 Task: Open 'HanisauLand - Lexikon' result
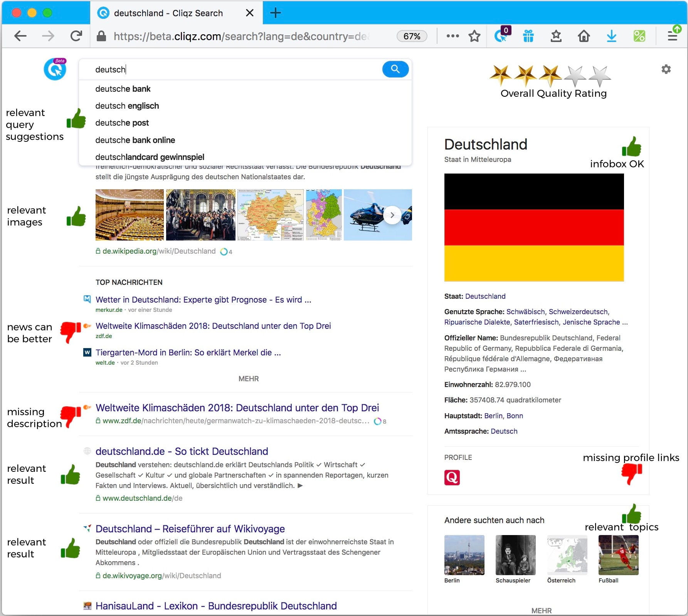click(x=216, y=606)
